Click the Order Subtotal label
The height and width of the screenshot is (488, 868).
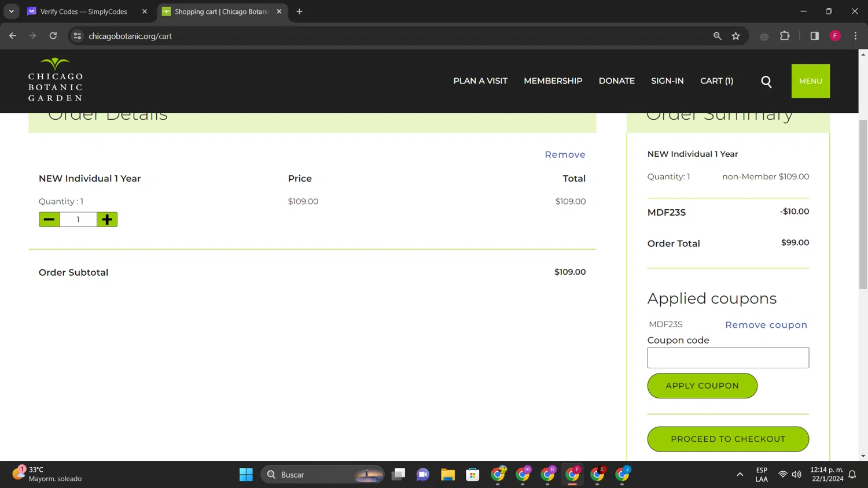73,272
